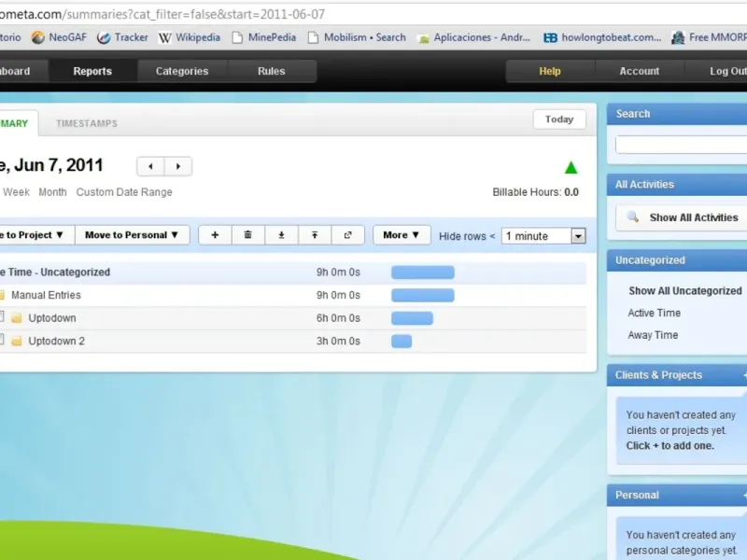The image size is (747, 560).
Task: Open the howlongtobeat.com bookmark
Action: tap(602, 37)
